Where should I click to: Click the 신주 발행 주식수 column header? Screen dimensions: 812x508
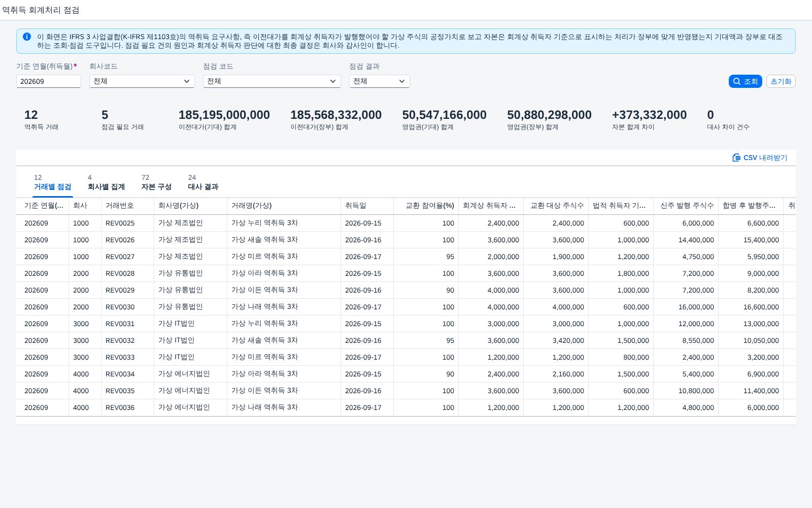(686, 206)
